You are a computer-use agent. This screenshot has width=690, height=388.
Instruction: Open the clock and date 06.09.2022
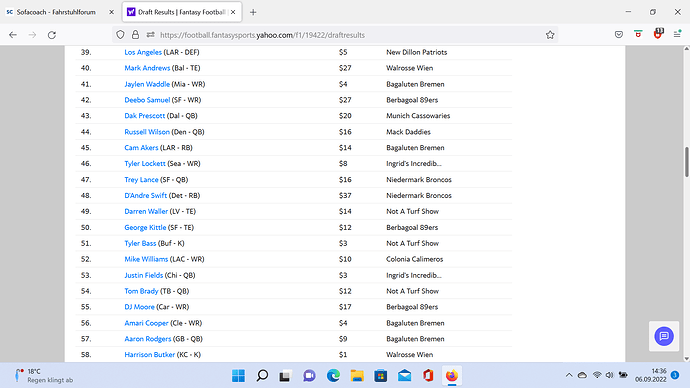click(x=650, y=375)
